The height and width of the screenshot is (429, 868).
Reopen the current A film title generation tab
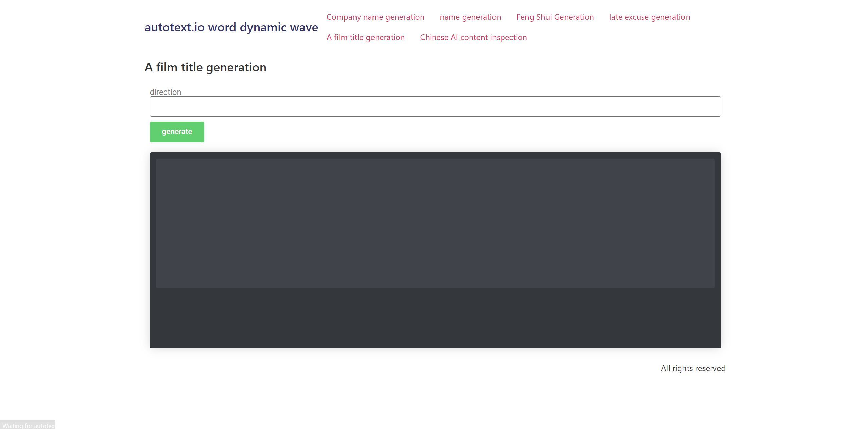[365, 37]
